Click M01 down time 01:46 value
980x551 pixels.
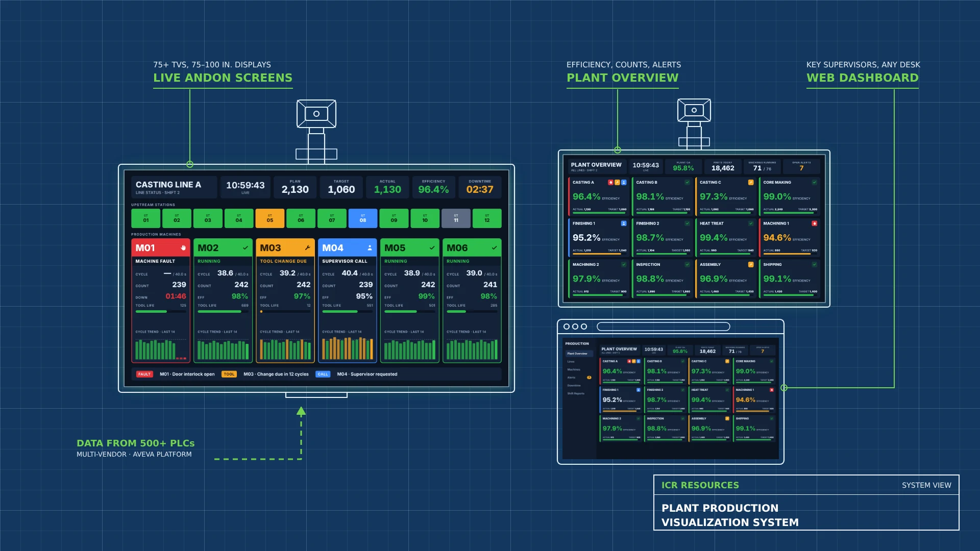pyautogui.click(x=176, y=296)
